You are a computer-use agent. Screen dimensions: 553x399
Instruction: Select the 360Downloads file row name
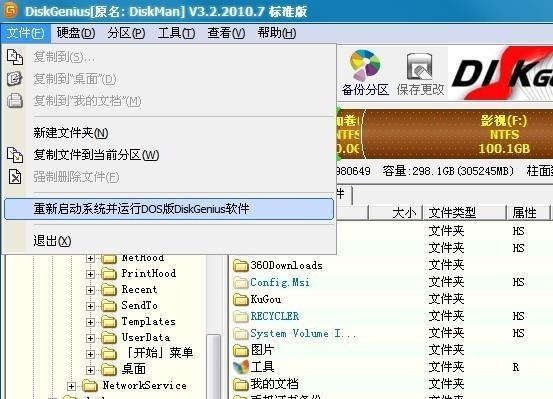[286, 265]
